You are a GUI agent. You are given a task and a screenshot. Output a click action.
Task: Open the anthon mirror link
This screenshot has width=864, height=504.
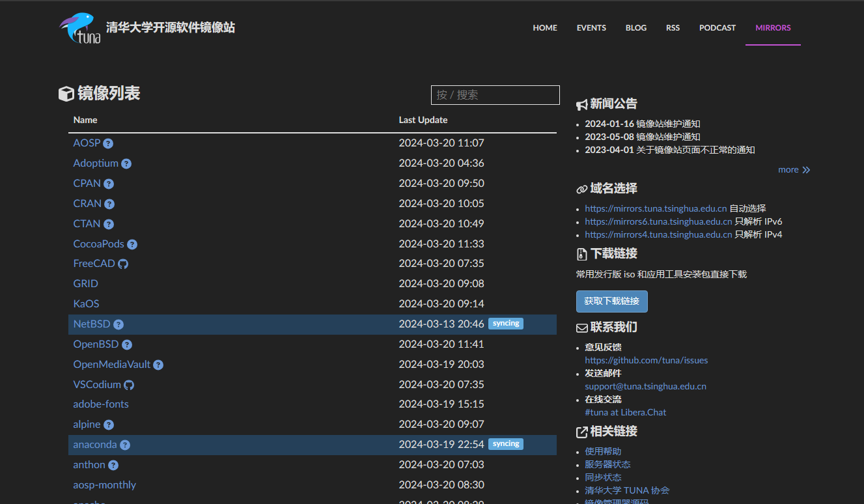tap(89, 465)
